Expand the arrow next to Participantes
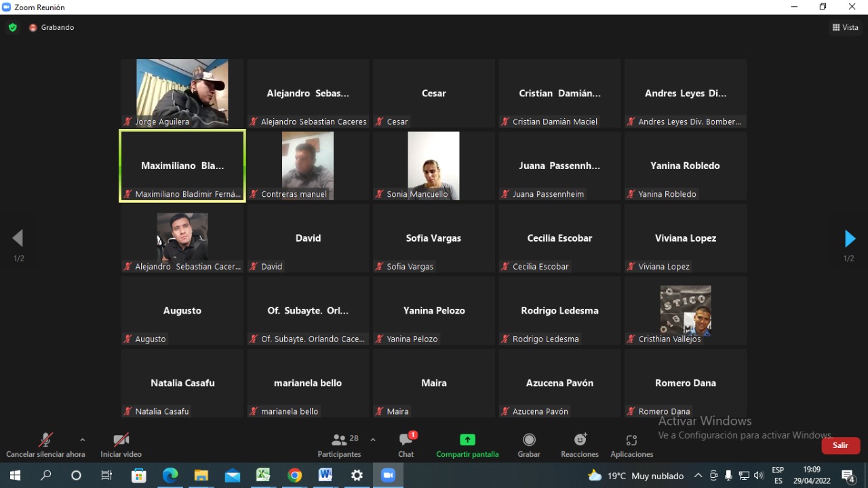 coord(373,440)
